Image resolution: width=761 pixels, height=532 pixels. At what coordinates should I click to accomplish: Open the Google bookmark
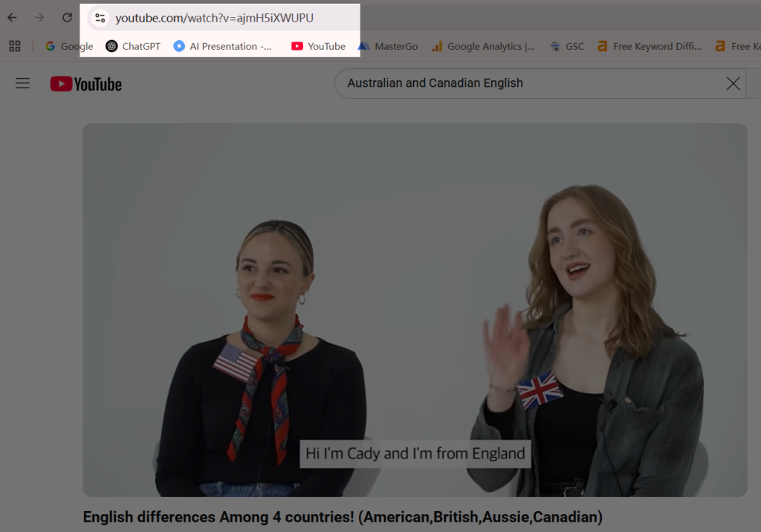coord(68,46)
